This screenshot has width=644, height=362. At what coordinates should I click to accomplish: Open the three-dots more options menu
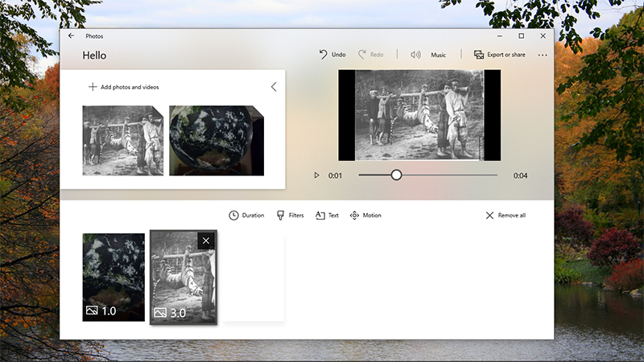[x=542, y=55]
